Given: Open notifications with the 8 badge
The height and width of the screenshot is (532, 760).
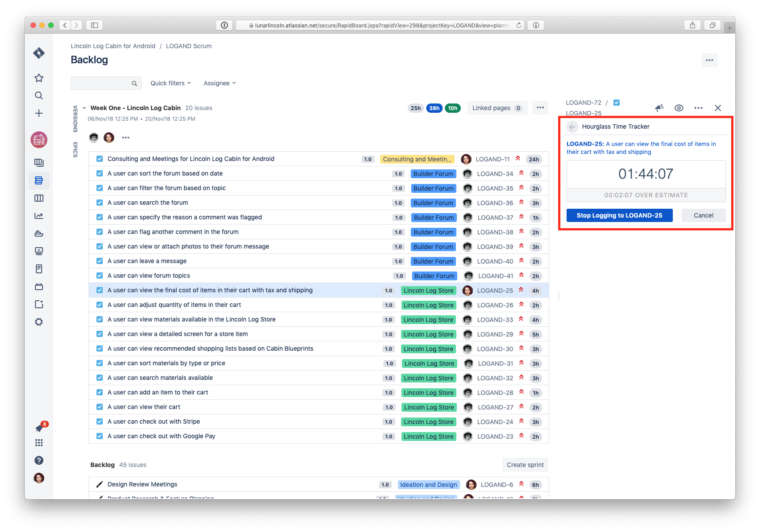Looking at the screenshot, I should click(40, 428).
